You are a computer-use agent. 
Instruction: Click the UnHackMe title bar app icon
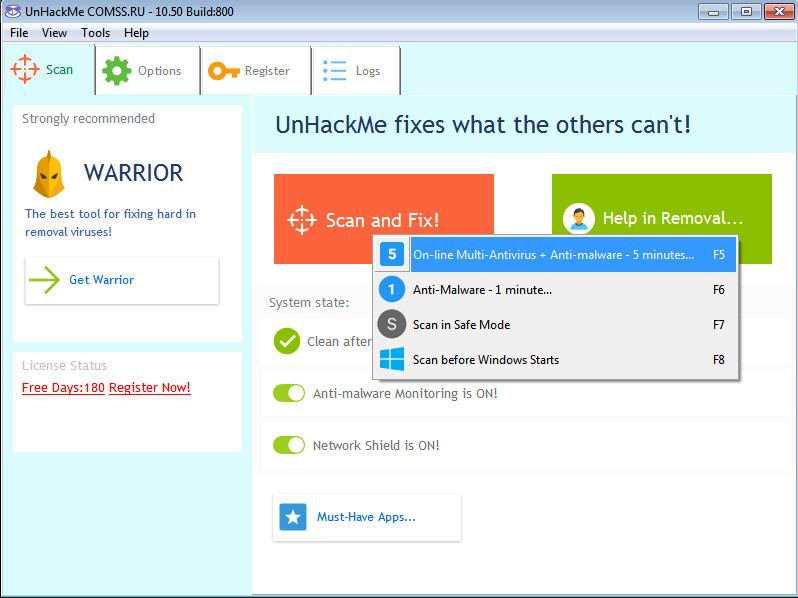tap(12, 11)
